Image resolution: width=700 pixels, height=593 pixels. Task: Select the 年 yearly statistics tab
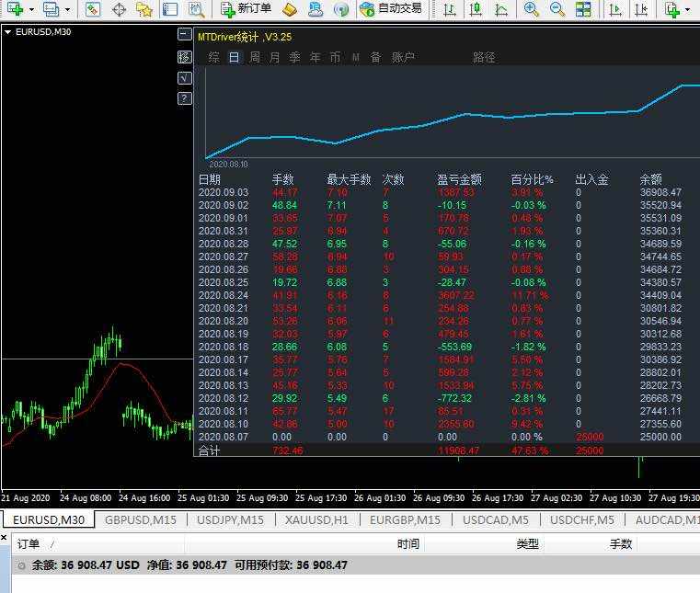(x=316, y=57)
